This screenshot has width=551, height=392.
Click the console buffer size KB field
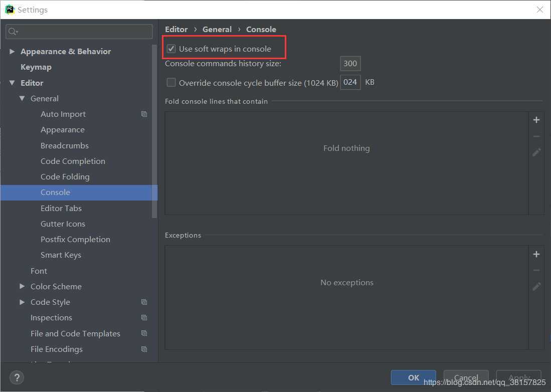point(350,82)
